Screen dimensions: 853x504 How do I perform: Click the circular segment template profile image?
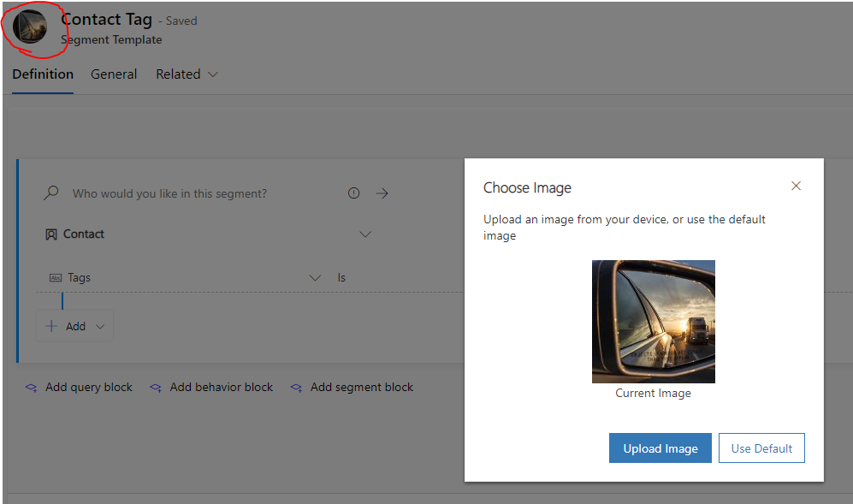point(30,27)
